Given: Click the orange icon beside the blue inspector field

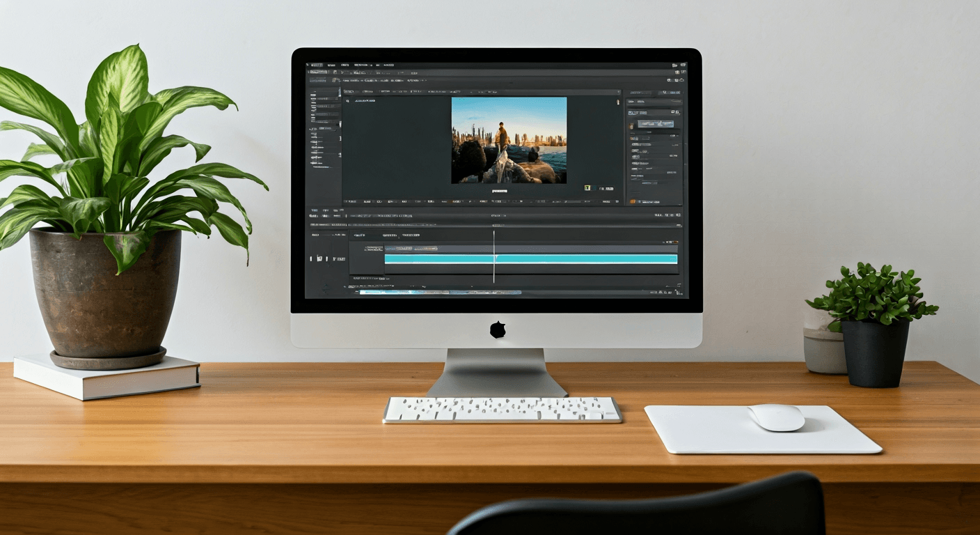Looking at the screenshot, I should [632, 125].
